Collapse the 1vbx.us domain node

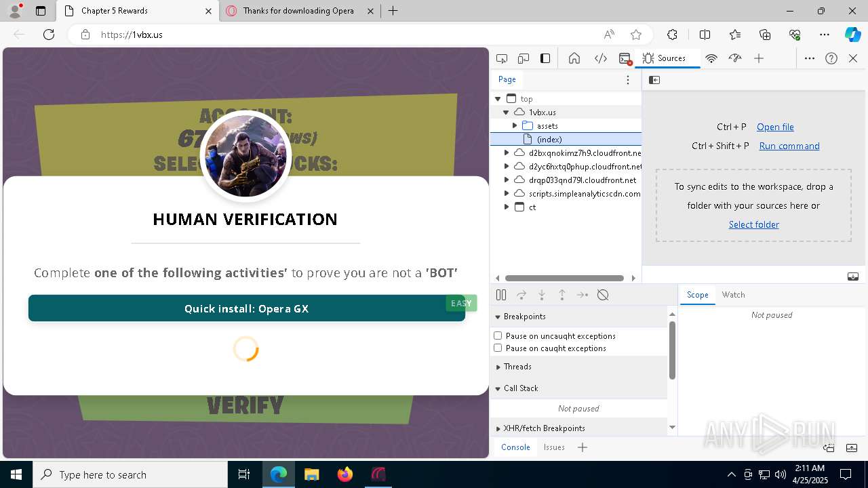pos(506,113)
